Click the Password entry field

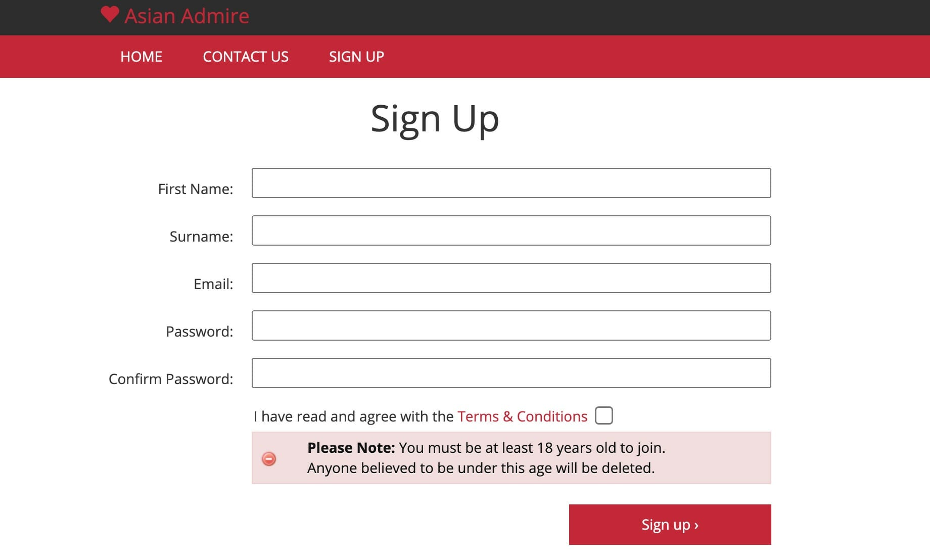click(x=511, y=325)
